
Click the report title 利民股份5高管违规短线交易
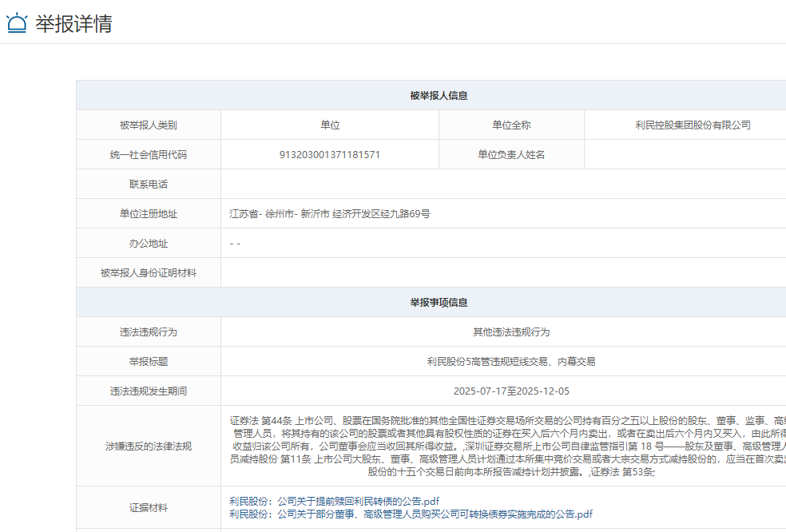click(x=510, y=362)
